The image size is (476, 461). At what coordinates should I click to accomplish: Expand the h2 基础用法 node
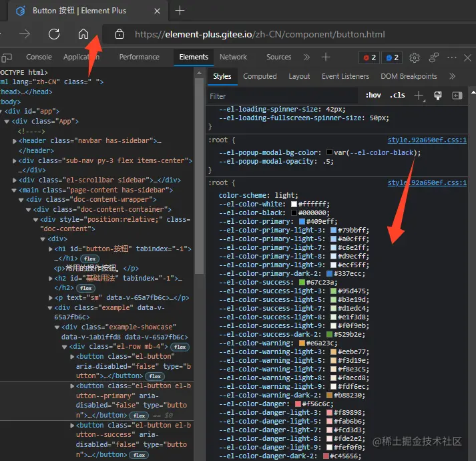coord(50,279)
